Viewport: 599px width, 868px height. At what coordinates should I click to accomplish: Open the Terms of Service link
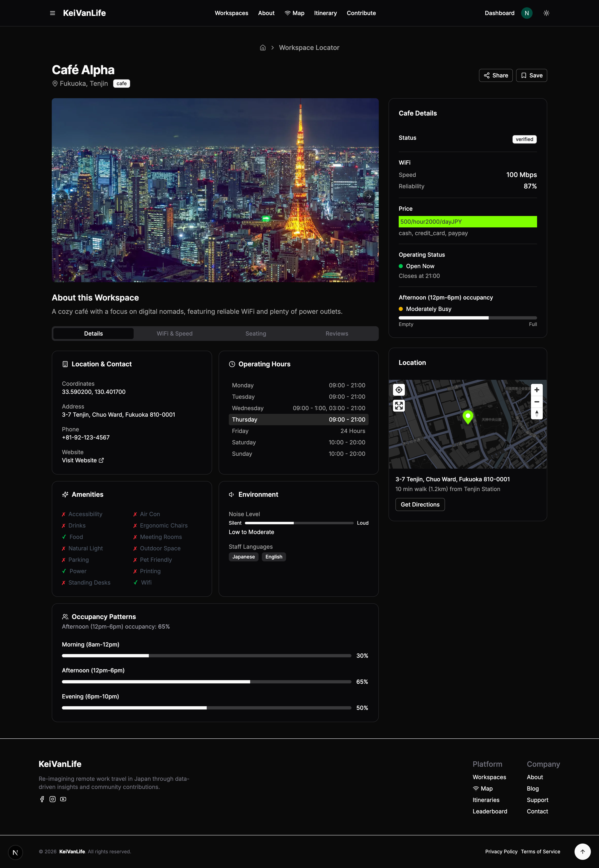pos(541,851)
